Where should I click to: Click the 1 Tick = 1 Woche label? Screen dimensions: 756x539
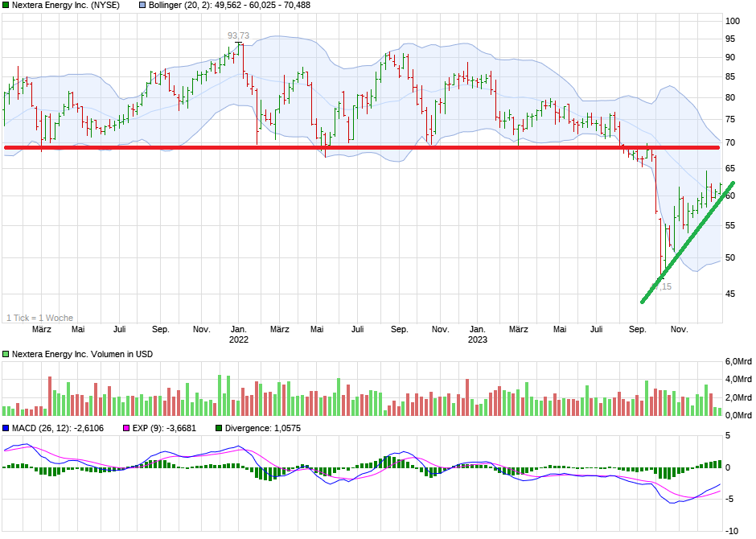[x=40, y=317]
